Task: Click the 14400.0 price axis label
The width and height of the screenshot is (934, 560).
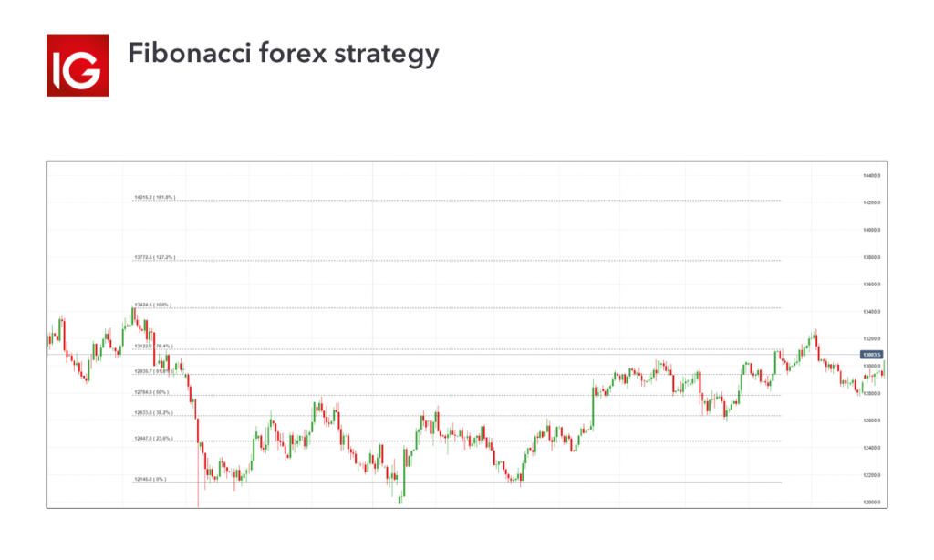Action: click(x=870, y=175)
